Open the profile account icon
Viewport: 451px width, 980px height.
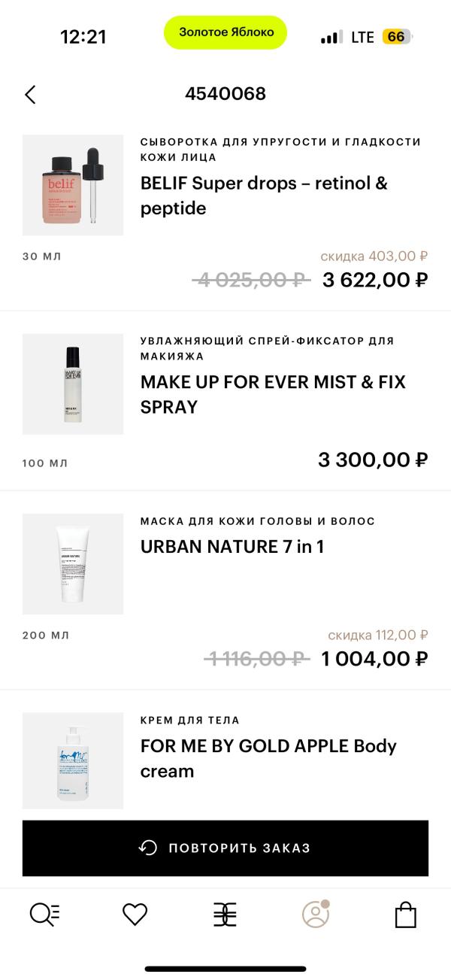316,914
